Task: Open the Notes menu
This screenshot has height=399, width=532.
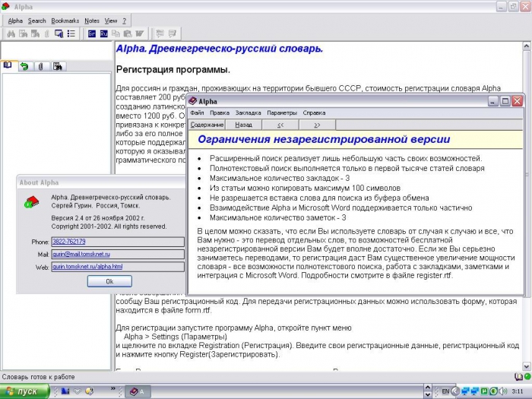Action: pyautogui.click(x=92, y=21)
